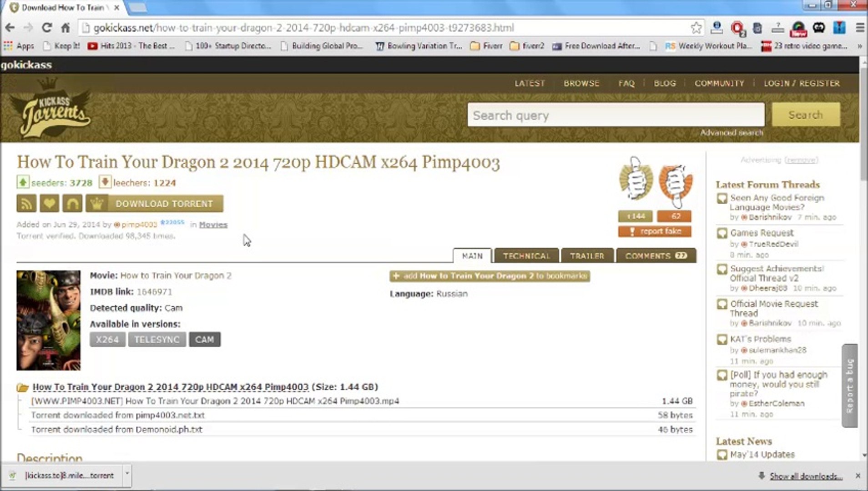Go to the browser home icon
This screenshot has height=491, width=868.
click(66, 28)
